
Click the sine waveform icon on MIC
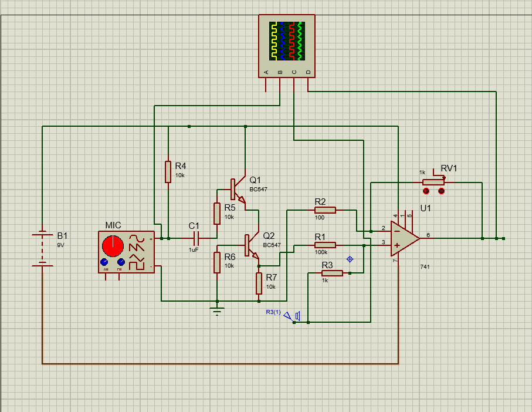click(x=137, y=238)
